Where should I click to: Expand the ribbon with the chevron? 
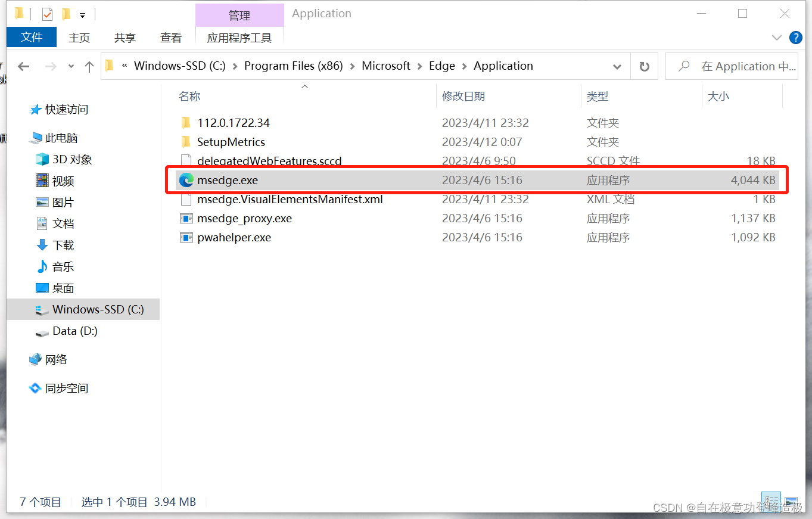coord(777,37)
